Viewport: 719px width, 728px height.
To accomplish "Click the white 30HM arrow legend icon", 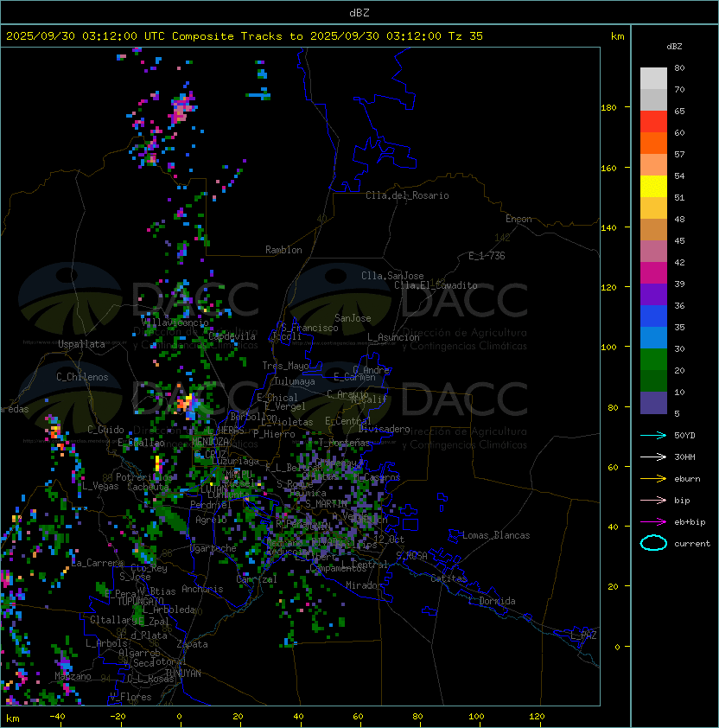I will click(x=653, y=457).
